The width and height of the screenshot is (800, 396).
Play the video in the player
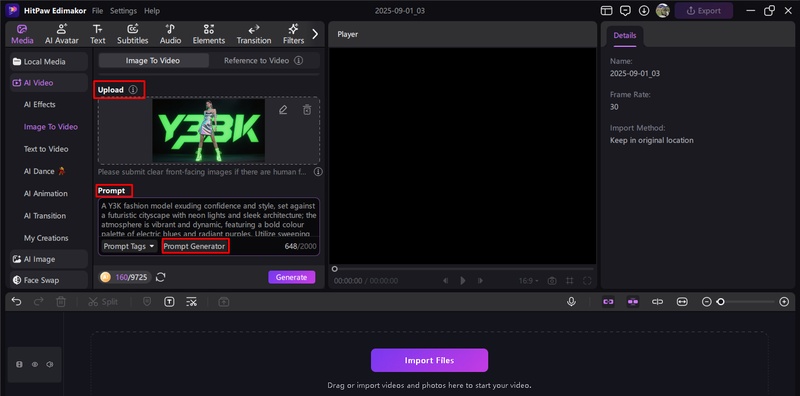point(463,281)
